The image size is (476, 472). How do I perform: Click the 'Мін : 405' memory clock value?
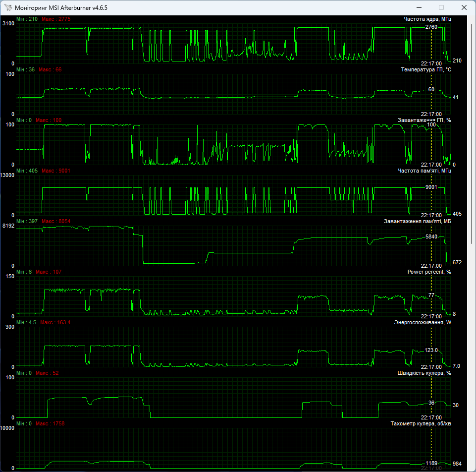27,171
